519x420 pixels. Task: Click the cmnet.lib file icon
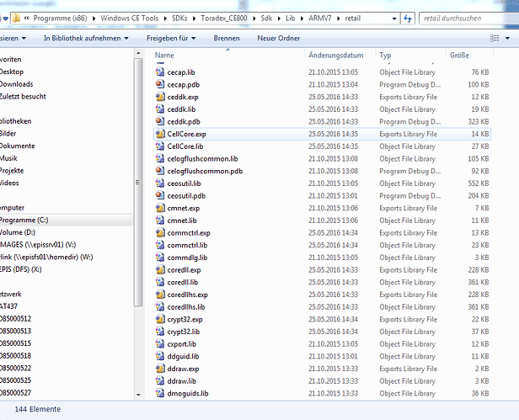160,221
